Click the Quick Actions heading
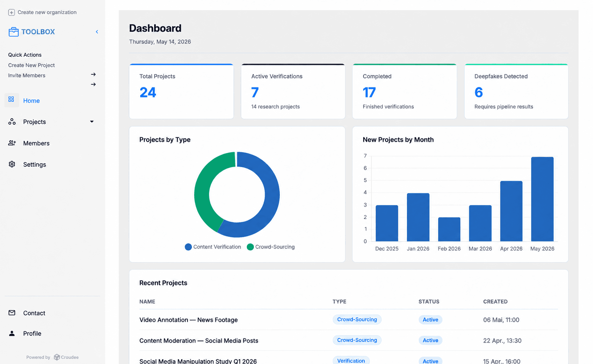 25,55
